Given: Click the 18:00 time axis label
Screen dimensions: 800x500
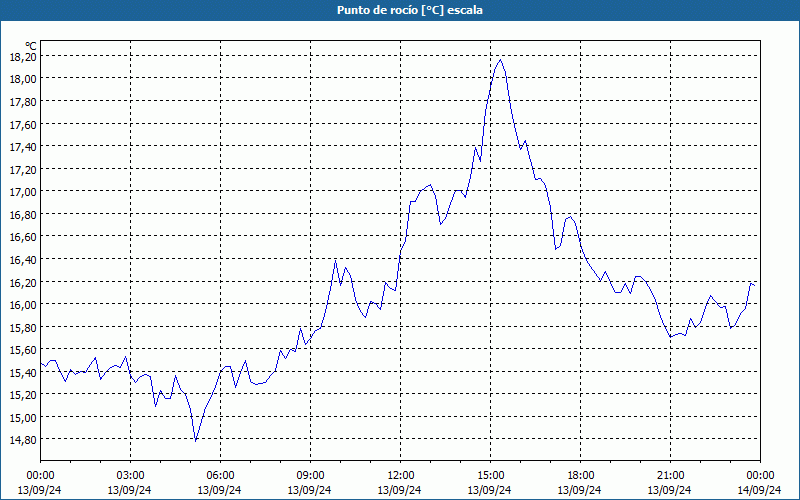Looking at the screenshot, I should click(x=580, y=476).
